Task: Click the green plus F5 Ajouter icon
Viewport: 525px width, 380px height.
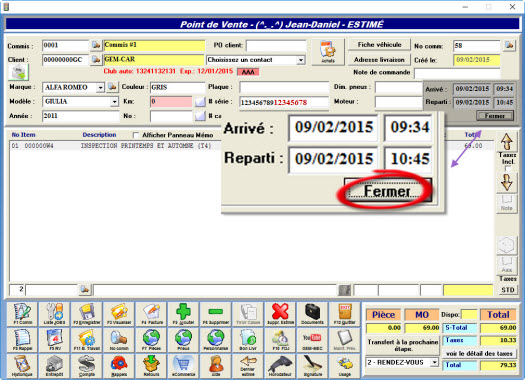Action: coord(183,314)
